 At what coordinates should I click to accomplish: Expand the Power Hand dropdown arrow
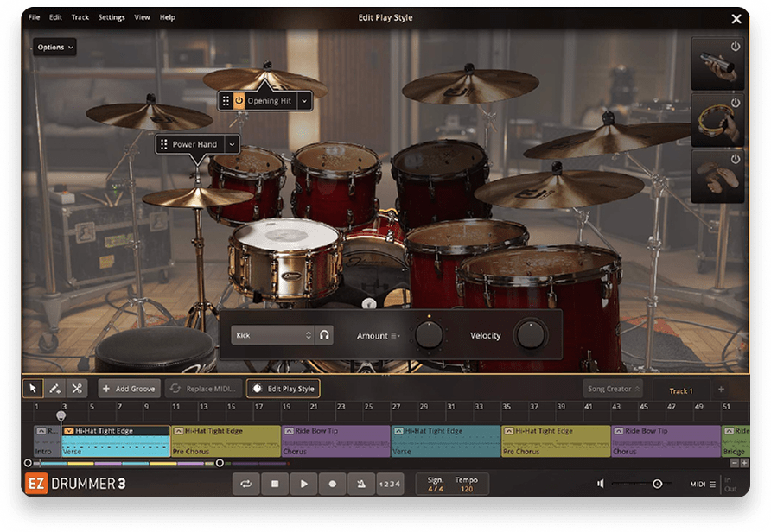pyautogui.click(x=232, y=145)
